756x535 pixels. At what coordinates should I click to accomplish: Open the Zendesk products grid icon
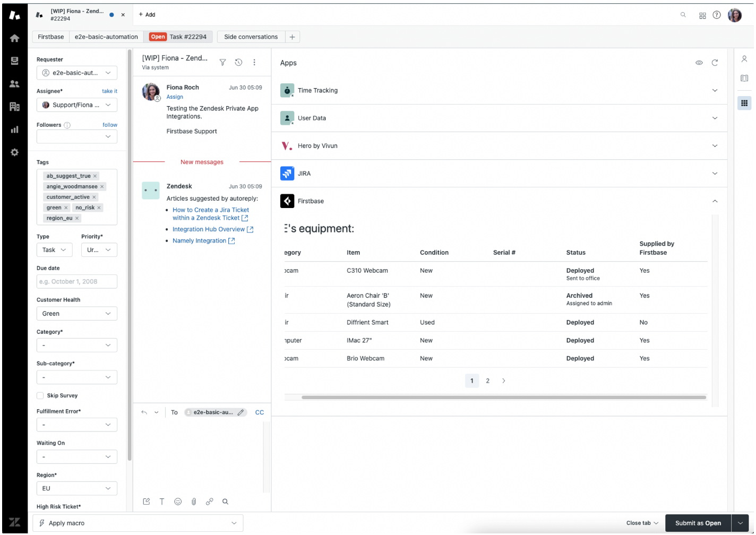click(702, 15)
